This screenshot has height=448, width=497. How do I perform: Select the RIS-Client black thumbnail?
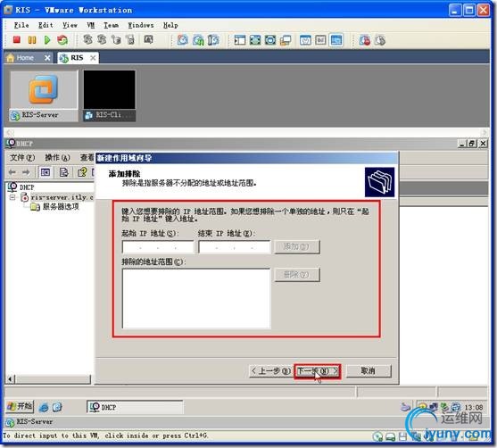click(109, 95)
